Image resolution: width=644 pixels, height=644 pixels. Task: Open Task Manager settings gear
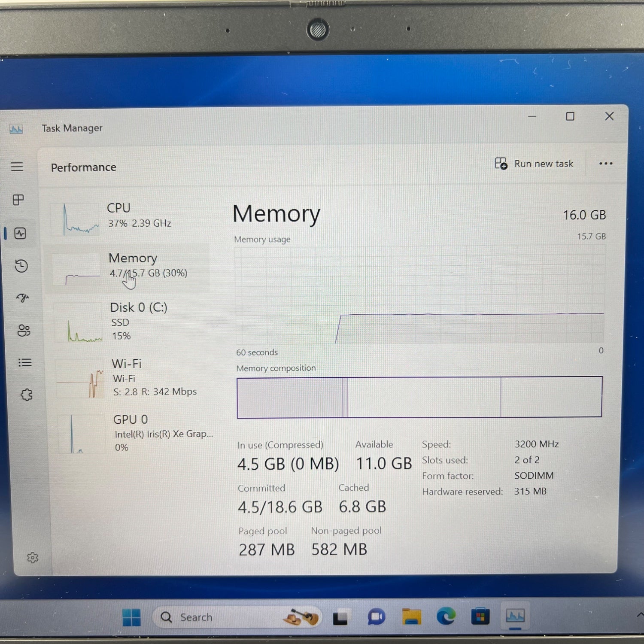[x=33, y=558]
